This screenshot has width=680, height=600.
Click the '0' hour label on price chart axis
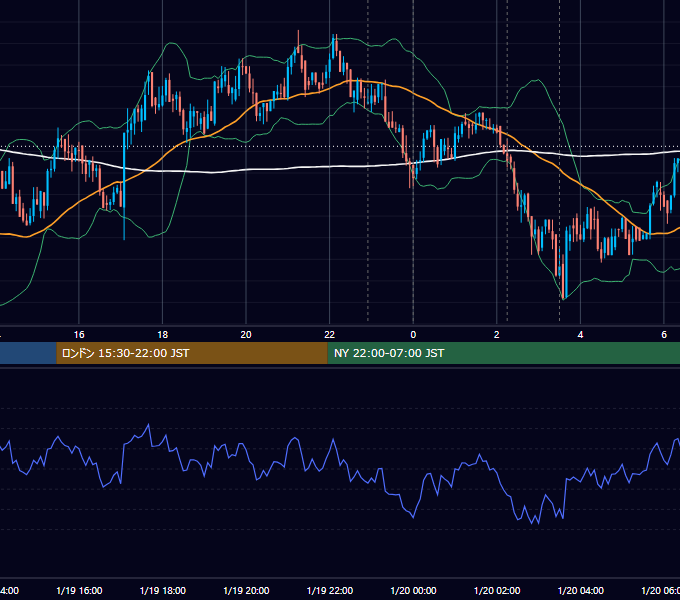tap(413, 335)
